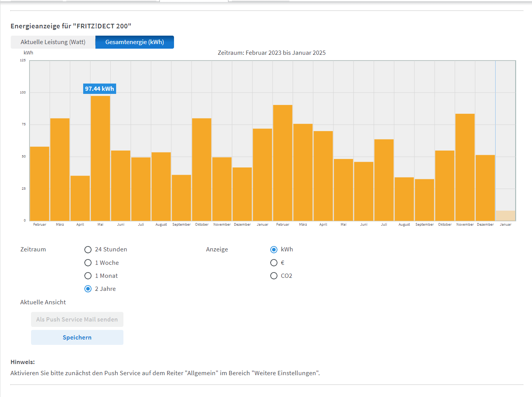Select the Juni 2023 bar
Viewport: 532px width, 397px height.
121,185
